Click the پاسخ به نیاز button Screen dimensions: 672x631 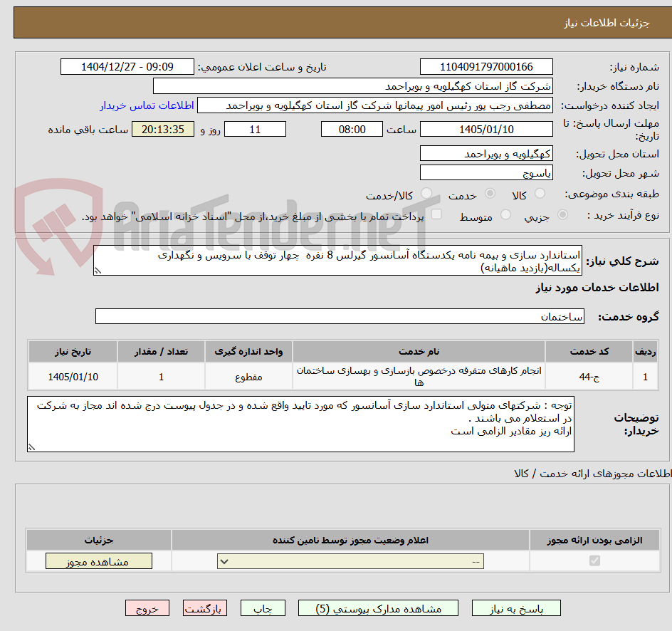tap(516, 608)
